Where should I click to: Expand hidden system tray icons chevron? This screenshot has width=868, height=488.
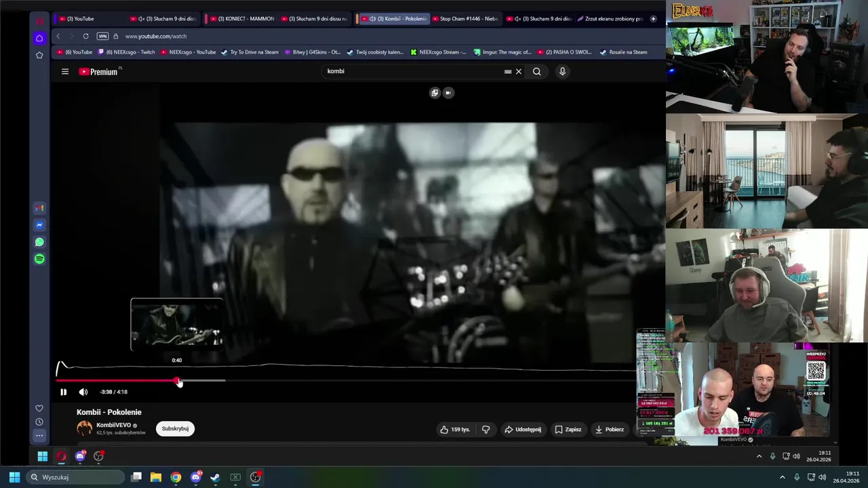782,477
